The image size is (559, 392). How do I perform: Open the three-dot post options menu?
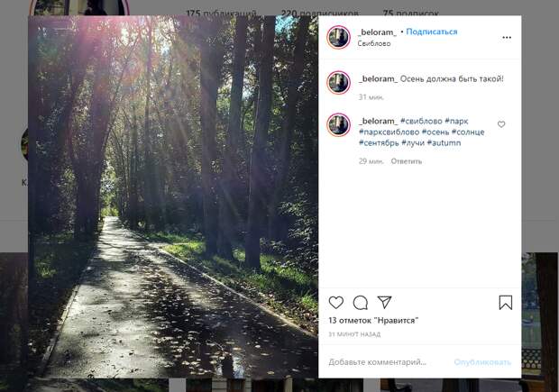pyautogui.click(x=507, y=38)
